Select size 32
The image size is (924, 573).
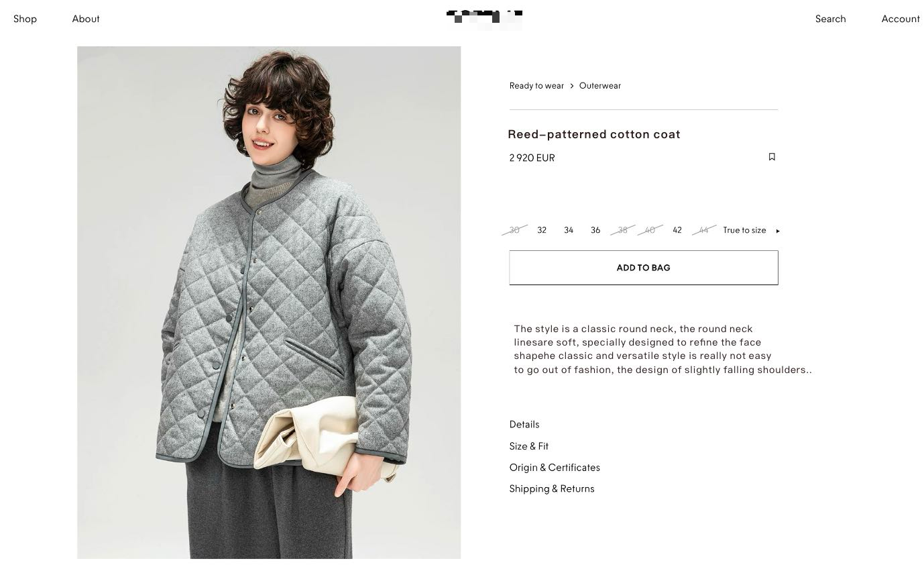(542, 230)
